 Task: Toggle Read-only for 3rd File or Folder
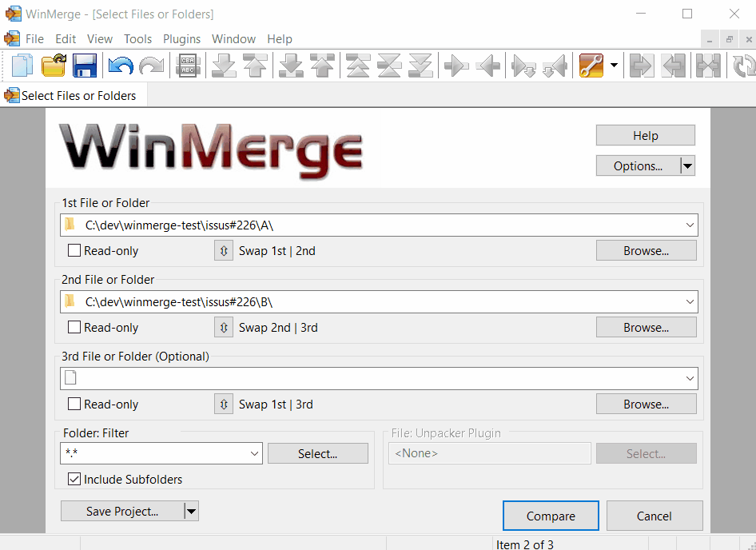click(74, 404)
